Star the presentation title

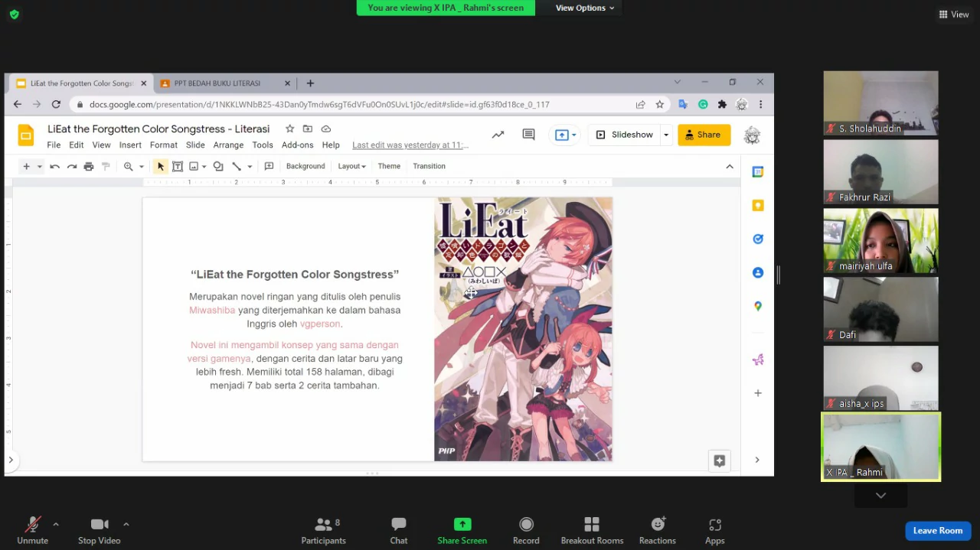289,129
